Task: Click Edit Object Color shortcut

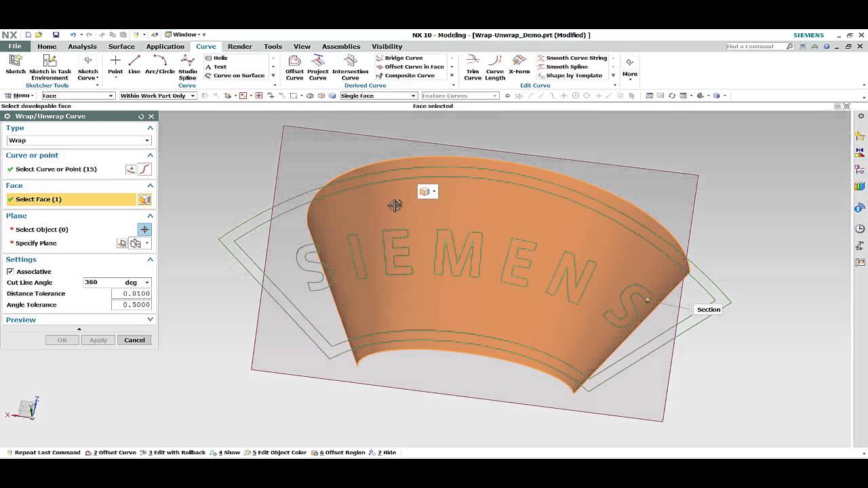Action: (275, 453)
